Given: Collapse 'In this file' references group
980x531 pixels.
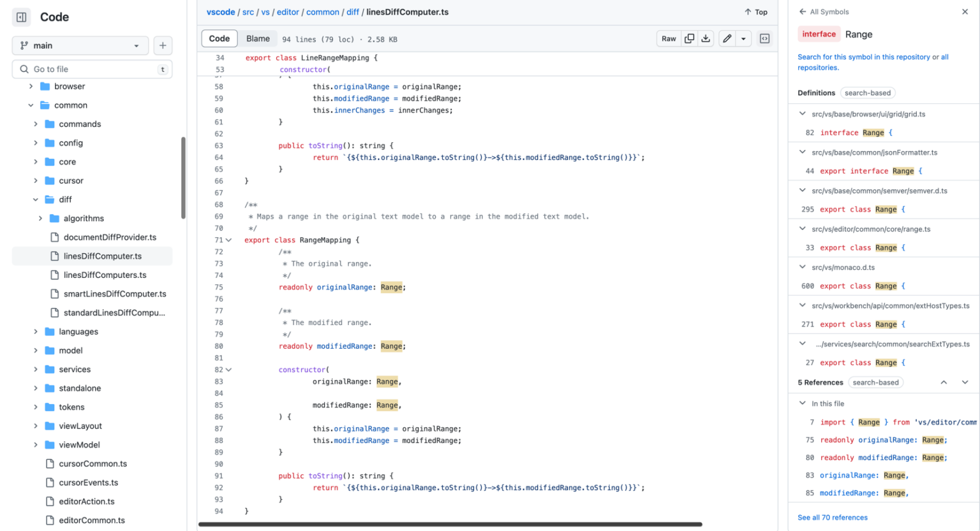Looking at the screenshot, I should coord(802,404).
